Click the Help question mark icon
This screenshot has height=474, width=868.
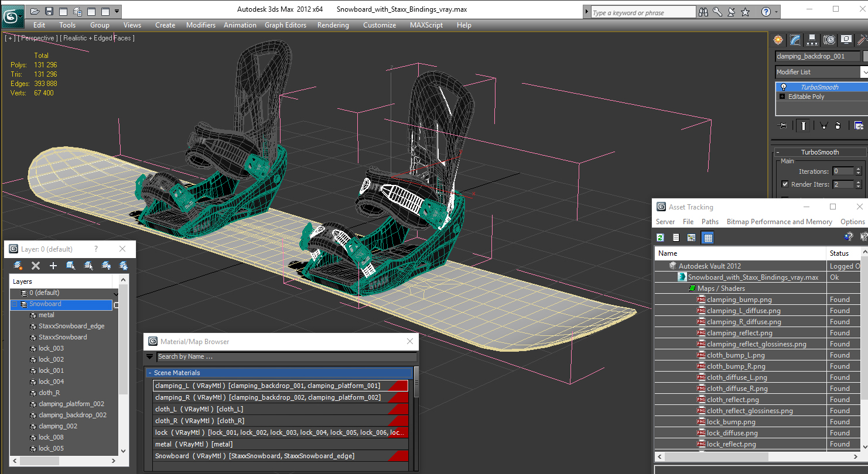[x=766, y=12]
